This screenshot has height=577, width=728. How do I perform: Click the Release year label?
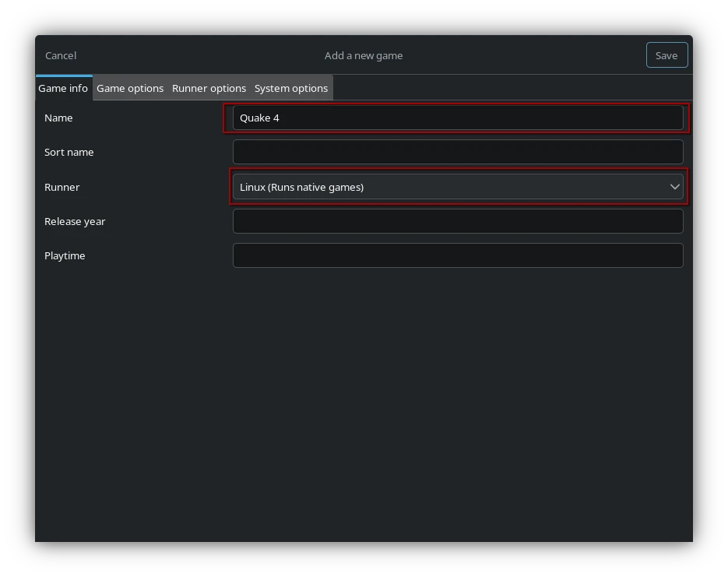coord(75,221)
